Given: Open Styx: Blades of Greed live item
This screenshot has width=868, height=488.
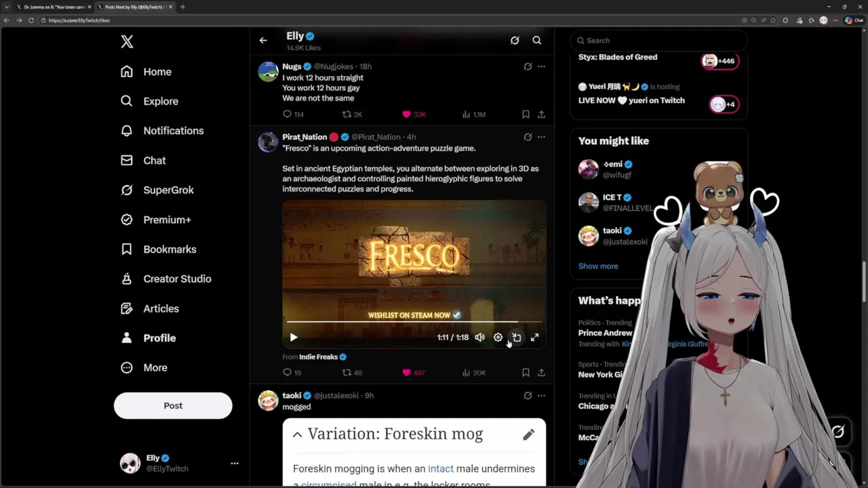Looking at the screenshot, I should 658,59.
